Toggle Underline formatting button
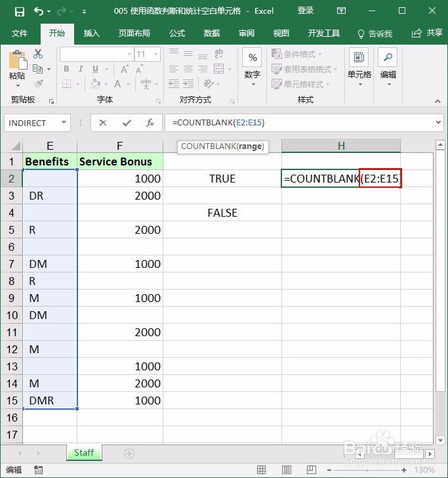The width and height of the screenshot is (448, 478). tap(95, 69)
